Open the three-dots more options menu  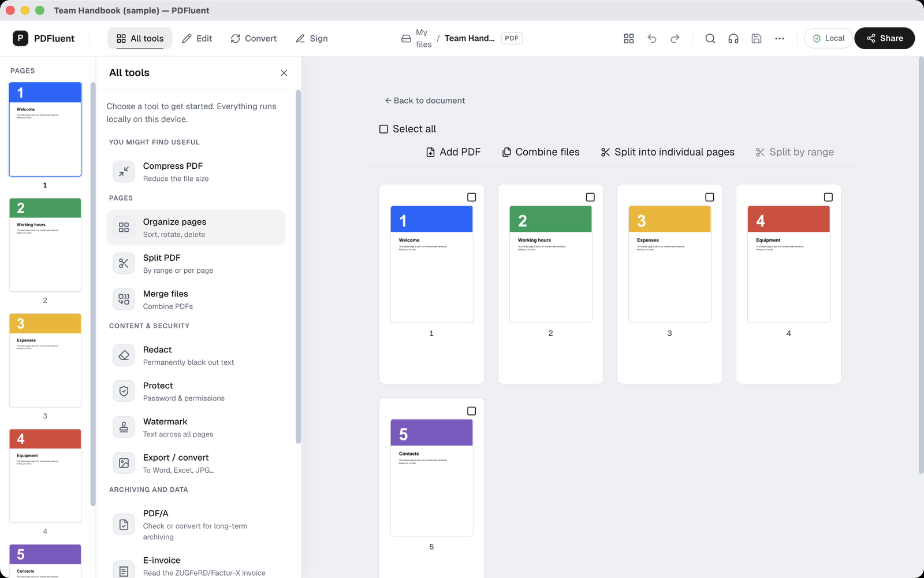(x=780, y=38)
